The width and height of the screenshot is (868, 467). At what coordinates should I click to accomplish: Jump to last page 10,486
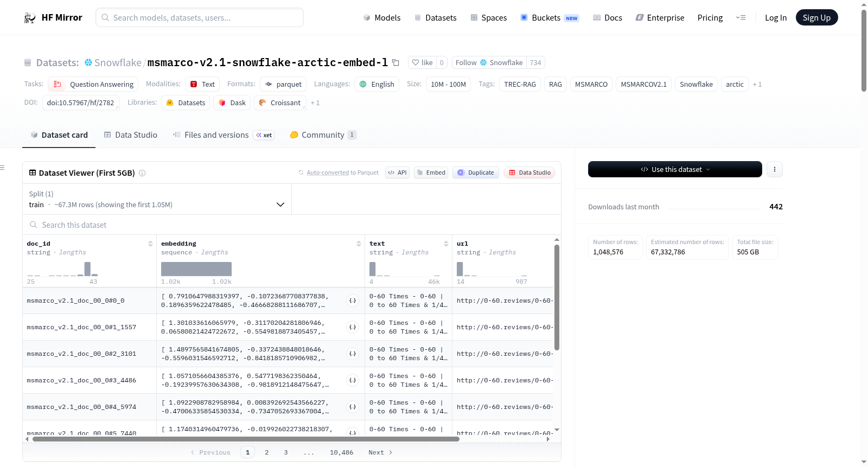click(342, 452)
